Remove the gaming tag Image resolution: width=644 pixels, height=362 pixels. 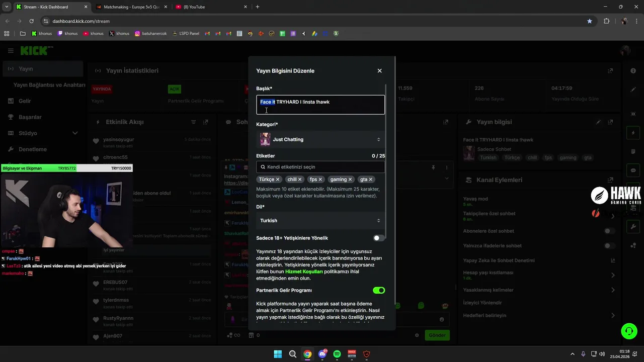click(x=350, y=179)
